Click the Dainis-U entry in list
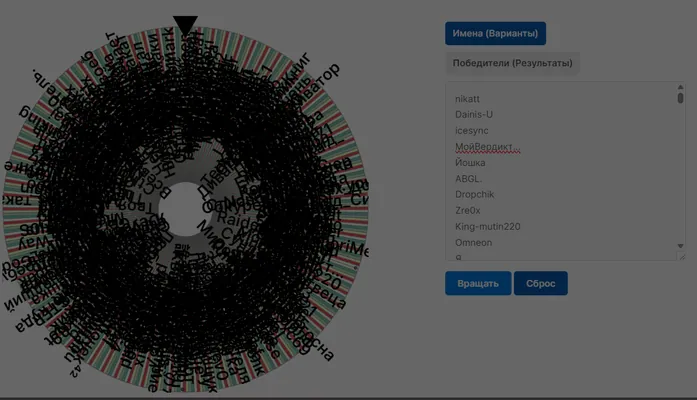 (474, 115)
